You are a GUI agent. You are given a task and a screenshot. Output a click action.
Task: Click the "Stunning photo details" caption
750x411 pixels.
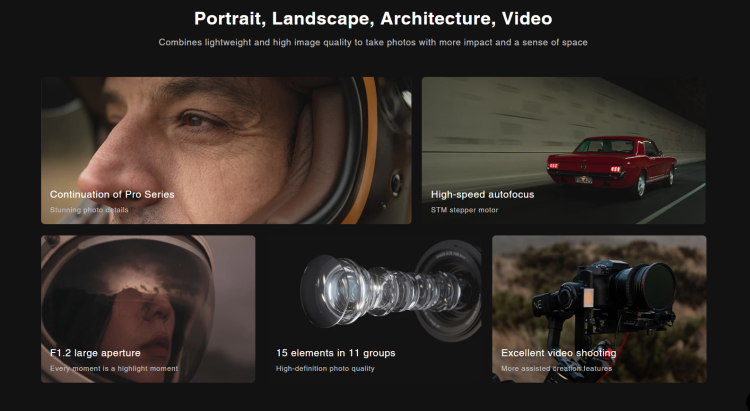click(90, 210)
